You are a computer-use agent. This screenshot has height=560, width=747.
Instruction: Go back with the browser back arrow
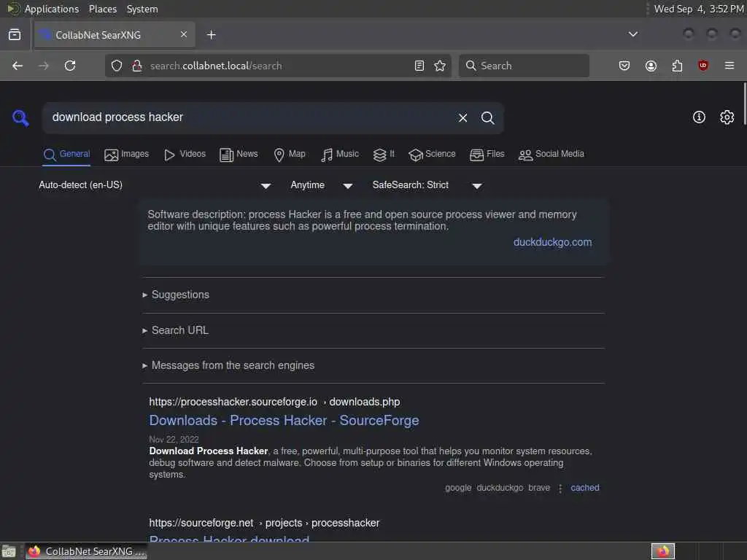(18, 66)
